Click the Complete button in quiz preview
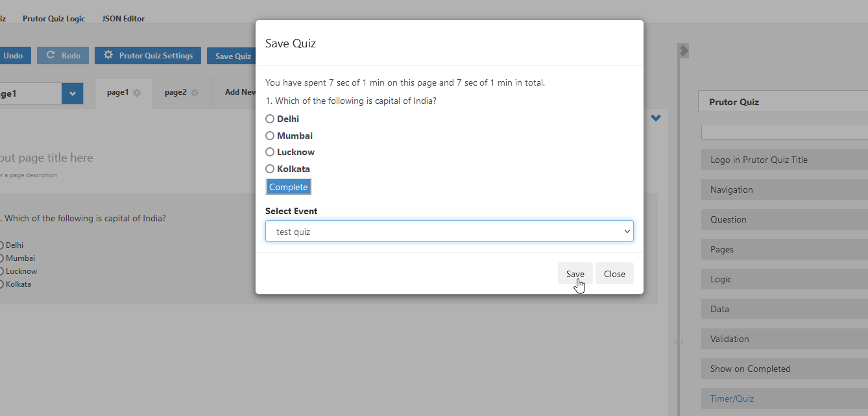 tap(288, 187)
